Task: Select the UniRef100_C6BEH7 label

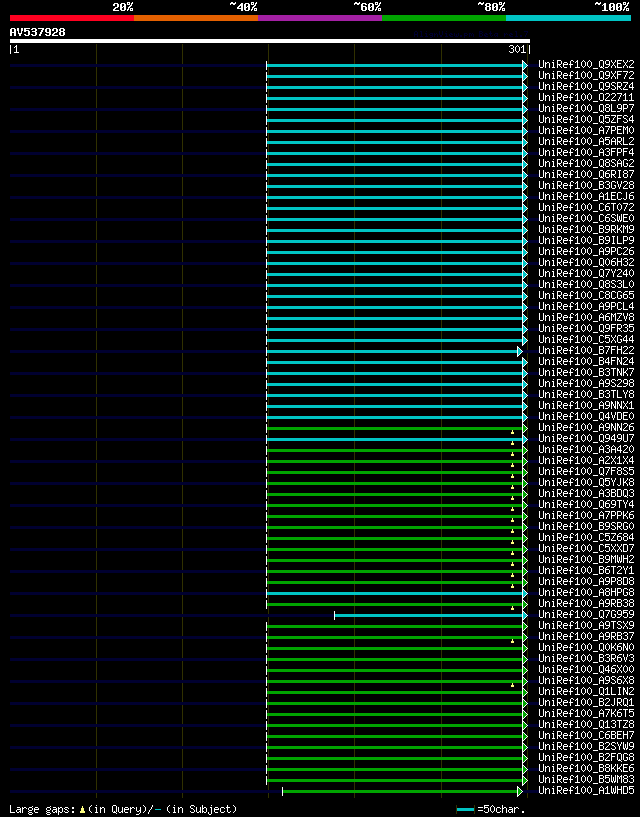Action: [x=586, y=735]
